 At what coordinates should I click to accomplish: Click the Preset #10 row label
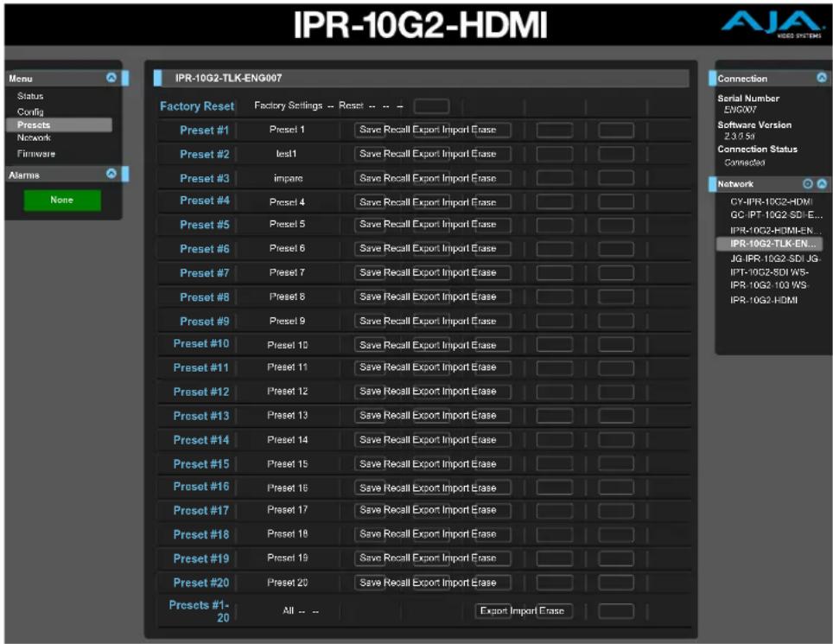(201, 344)
